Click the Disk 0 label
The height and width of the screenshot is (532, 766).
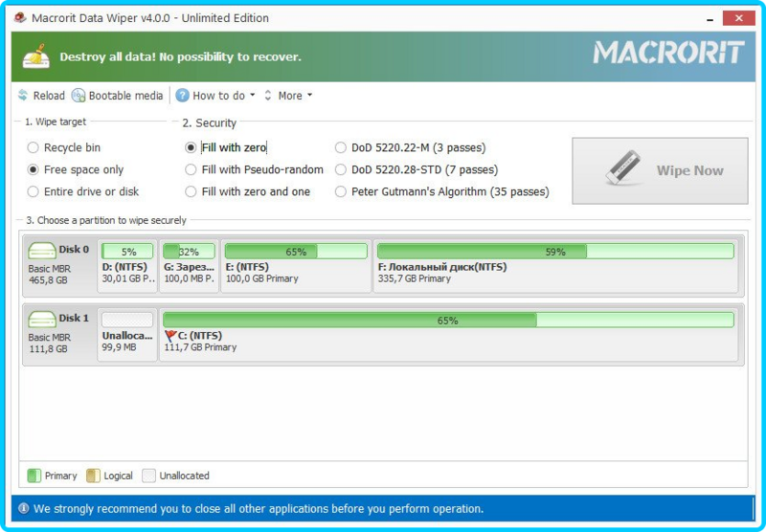click(74, 250)
